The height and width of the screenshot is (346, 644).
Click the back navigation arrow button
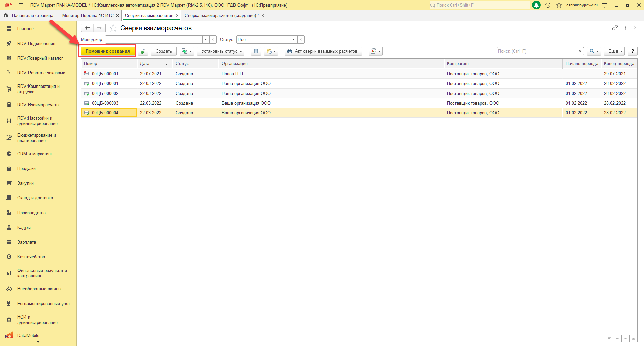87,28
